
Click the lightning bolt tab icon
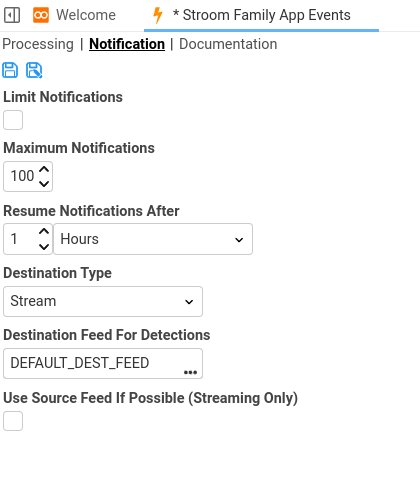coord(158,15)
